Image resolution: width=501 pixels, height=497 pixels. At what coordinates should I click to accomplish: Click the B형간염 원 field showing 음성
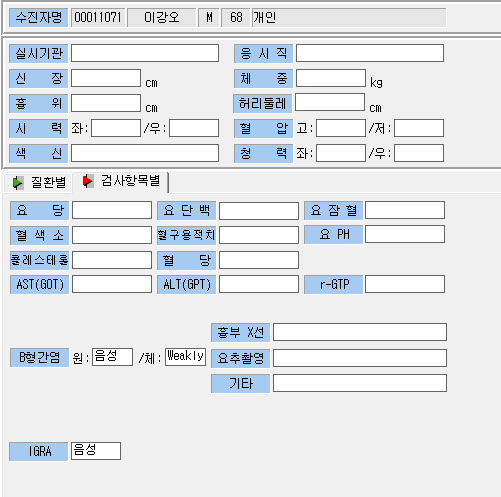[113, 357]
